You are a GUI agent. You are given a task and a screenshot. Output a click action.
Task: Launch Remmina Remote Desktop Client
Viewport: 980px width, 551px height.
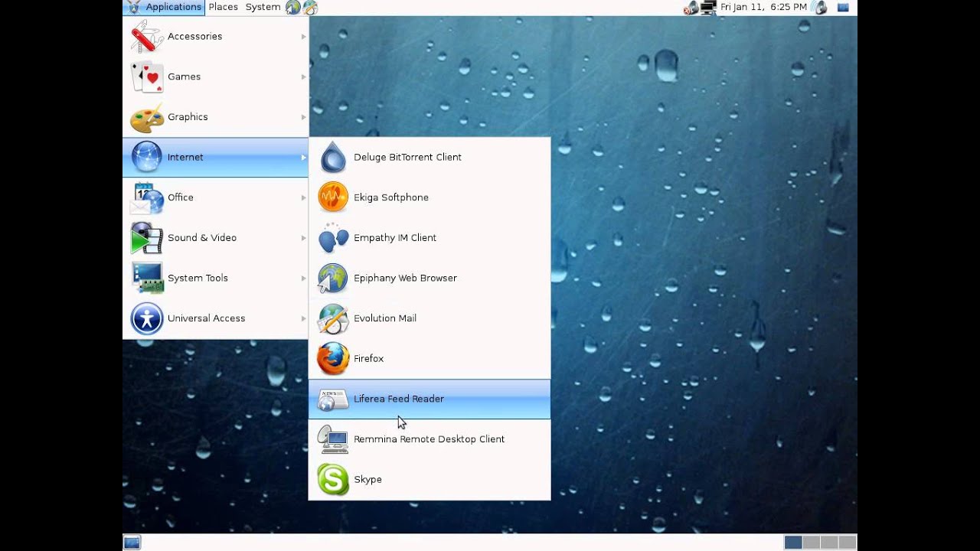pyautogui.click(x=430, y=439)
